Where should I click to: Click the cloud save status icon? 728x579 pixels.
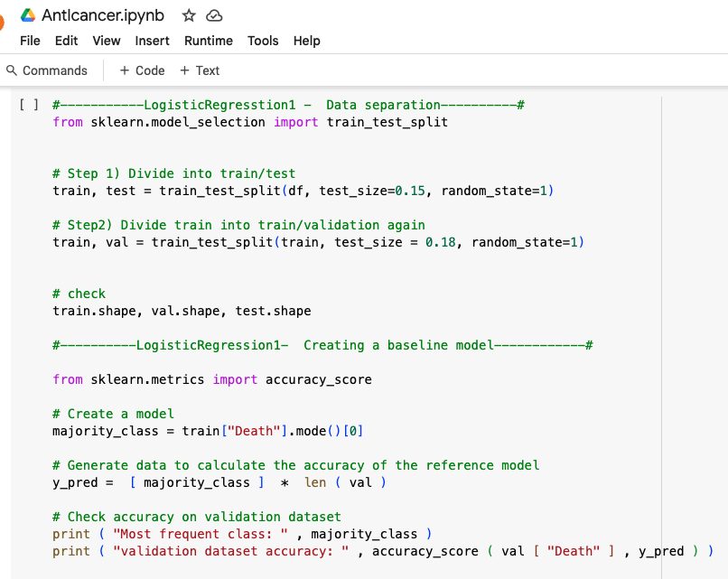[x=214, y=15]
